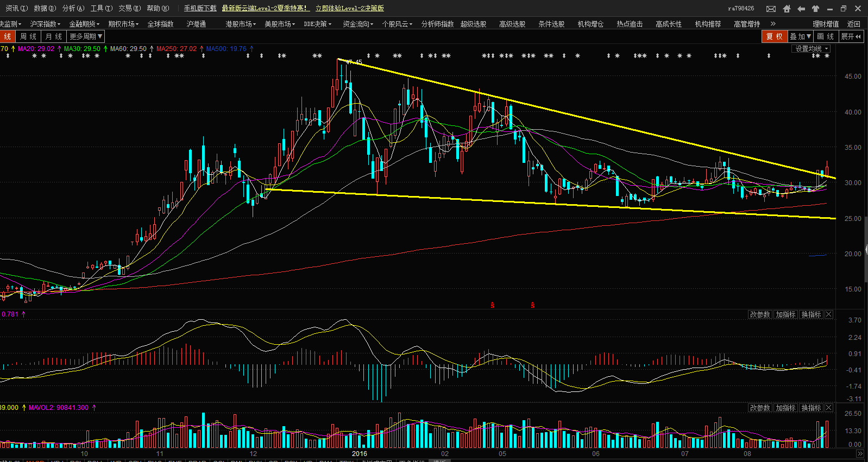
Task: Click the ra798426 account name
Action: click(x=741, y=9)
